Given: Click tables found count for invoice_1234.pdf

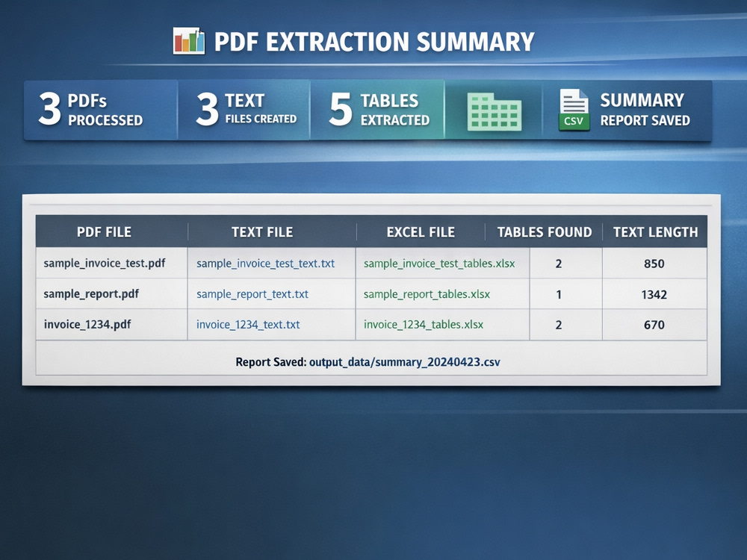Looking at the screenshot, I should click(559, 325).
